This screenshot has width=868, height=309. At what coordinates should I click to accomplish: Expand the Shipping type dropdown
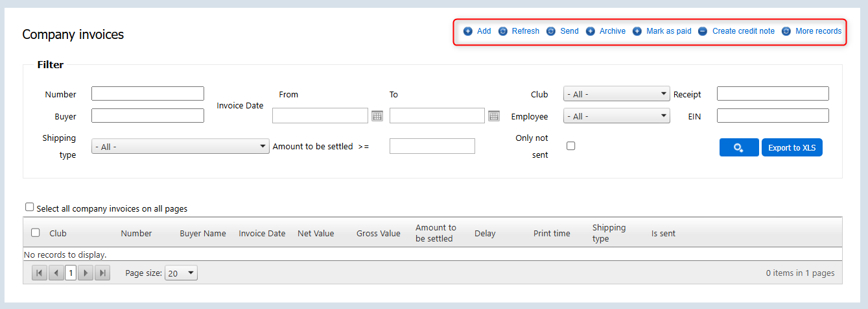180,147
